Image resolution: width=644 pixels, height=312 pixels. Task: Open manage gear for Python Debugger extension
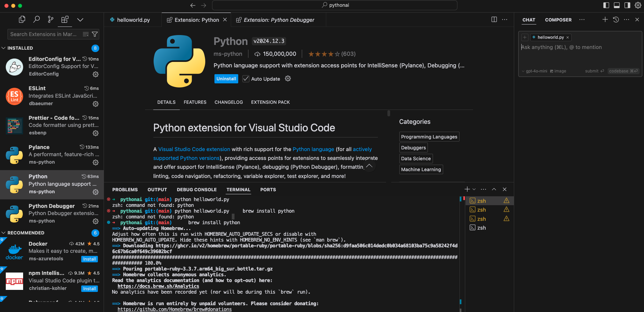point(95,221)
